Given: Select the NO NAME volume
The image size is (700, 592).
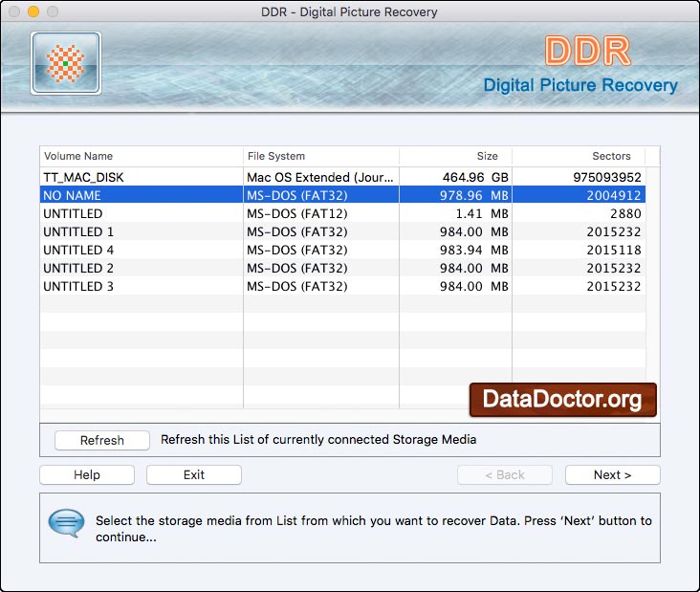Looking at the screenshot, I should pyautogui.click(x=342, y=195).
